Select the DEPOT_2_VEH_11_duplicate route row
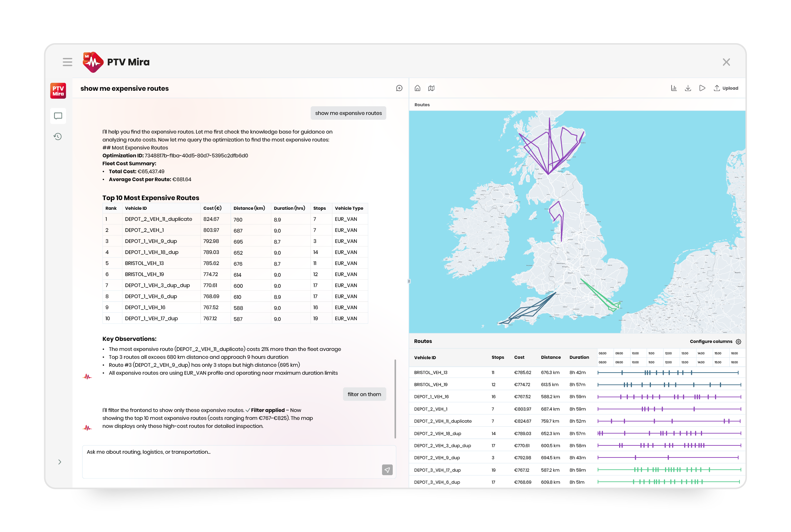 [443, 421]
